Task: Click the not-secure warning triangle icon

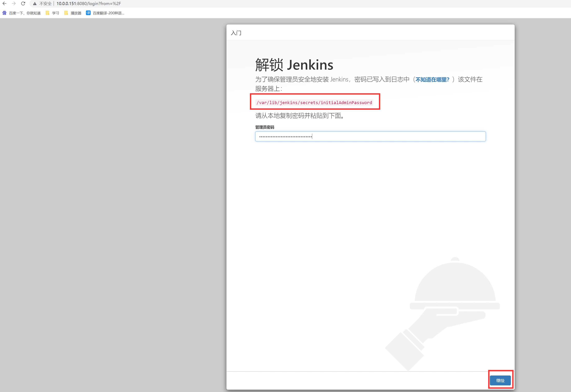Action: (x=35, y=4)
